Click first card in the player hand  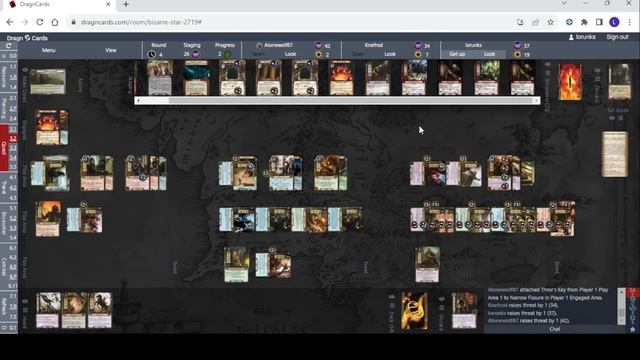click(48, 310)
